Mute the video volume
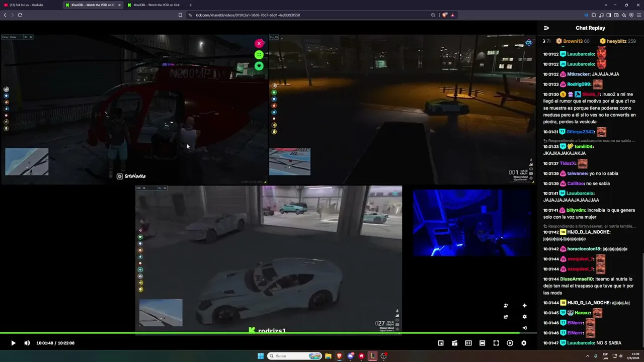Screen dimensions: 644x362 27,343
